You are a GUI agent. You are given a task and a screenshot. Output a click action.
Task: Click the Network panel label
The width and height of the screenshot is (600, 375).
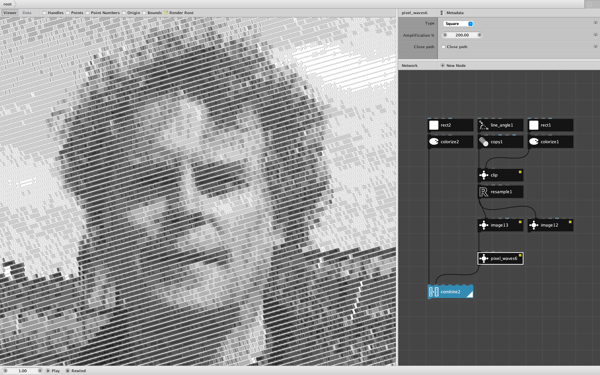[409, 65]
